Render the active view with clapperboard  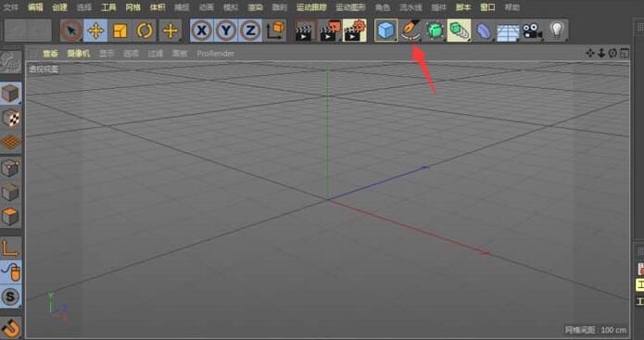306,31
